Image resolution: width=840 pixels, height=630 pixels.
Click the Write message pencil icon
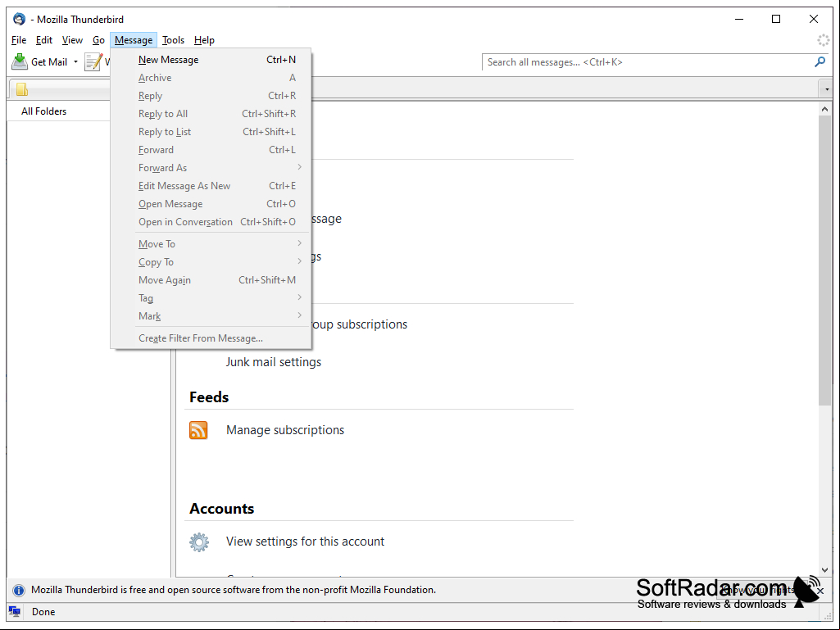(93, 61)
